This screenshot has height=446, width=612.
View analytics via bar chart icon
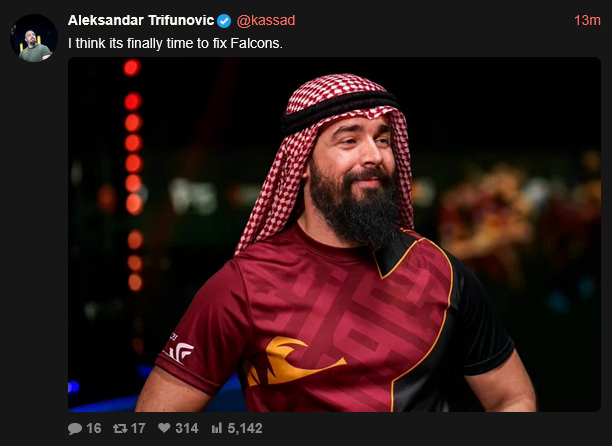point(217,428)
